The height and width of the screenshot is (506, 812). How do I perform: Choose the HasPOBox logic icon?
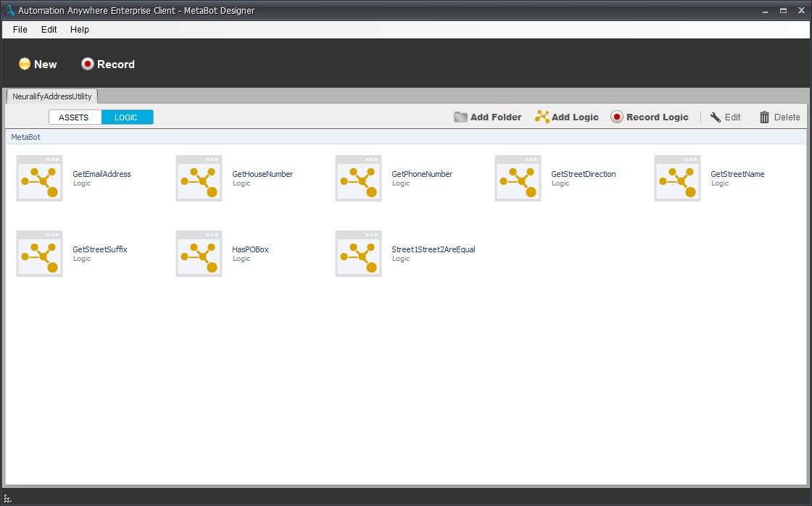199,254
